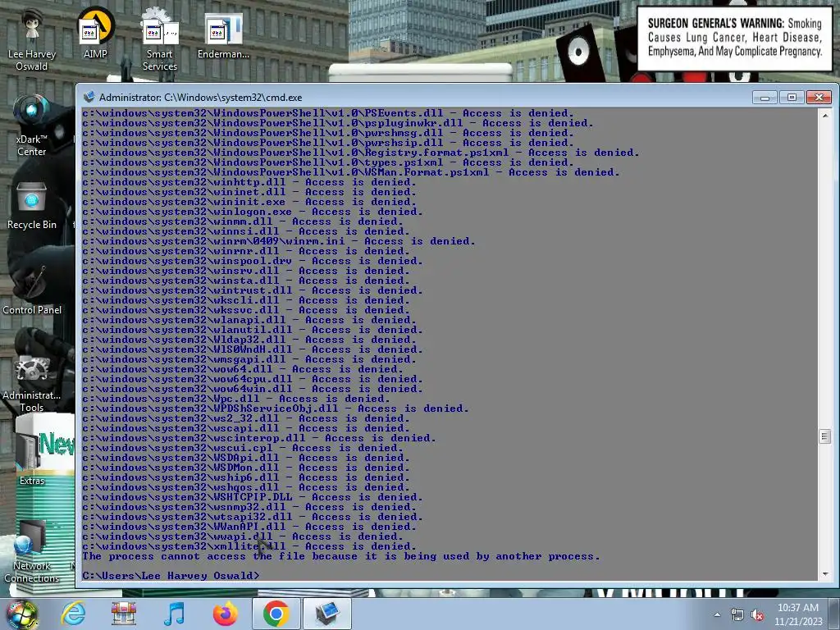Minimize the cmd.exe window
The width and height of the screenshot is (840, 630).
click(765, 97)
